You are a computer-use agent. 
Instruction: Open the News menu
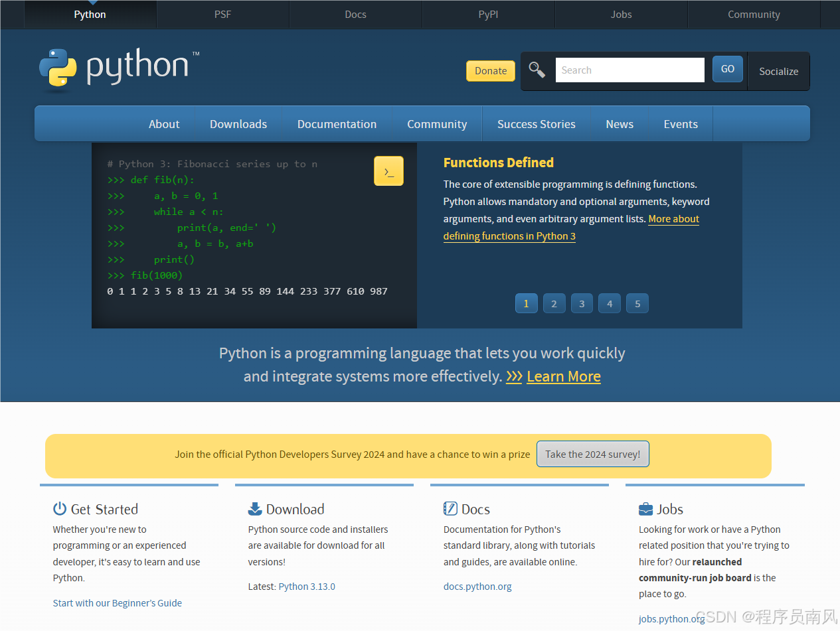click(620, 124)
